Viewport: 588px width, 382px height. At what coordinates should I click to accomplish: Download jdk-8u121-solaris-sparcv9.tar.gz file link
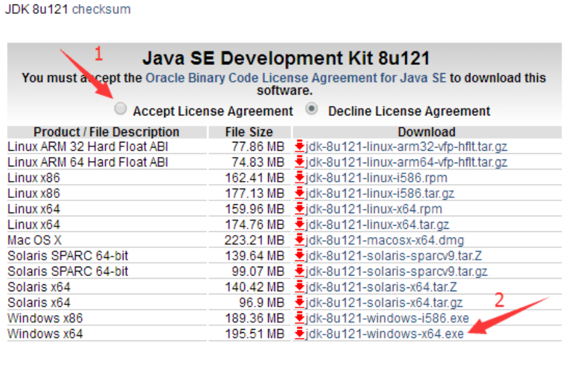point(397,272)
